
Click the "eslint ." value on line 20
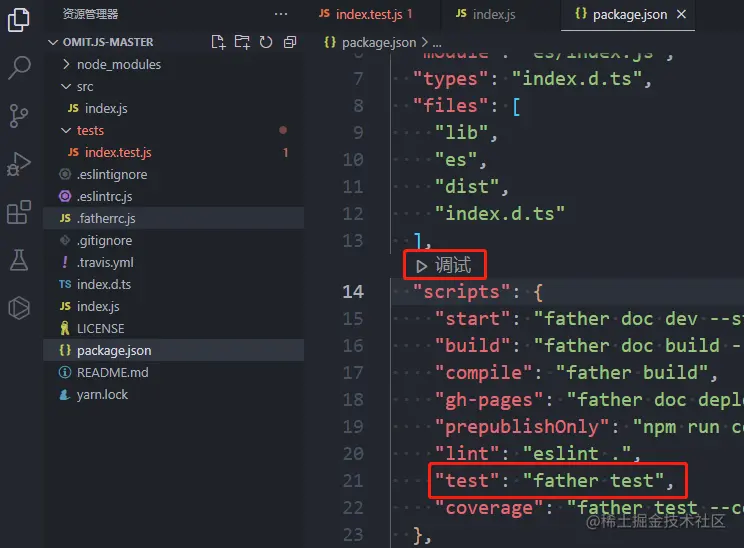point(577,454)
